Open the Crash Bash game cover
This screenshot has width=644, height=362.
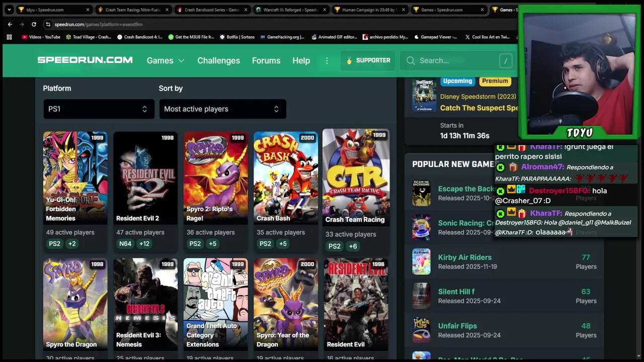286,178
